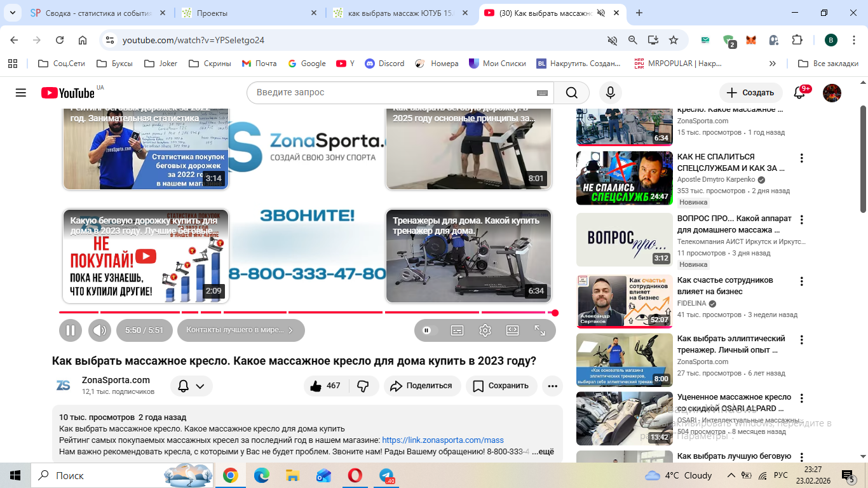Switch to 'как выбрать массаж ЮТУБ' tab
The image size is (868, 488).
(400, 13)
